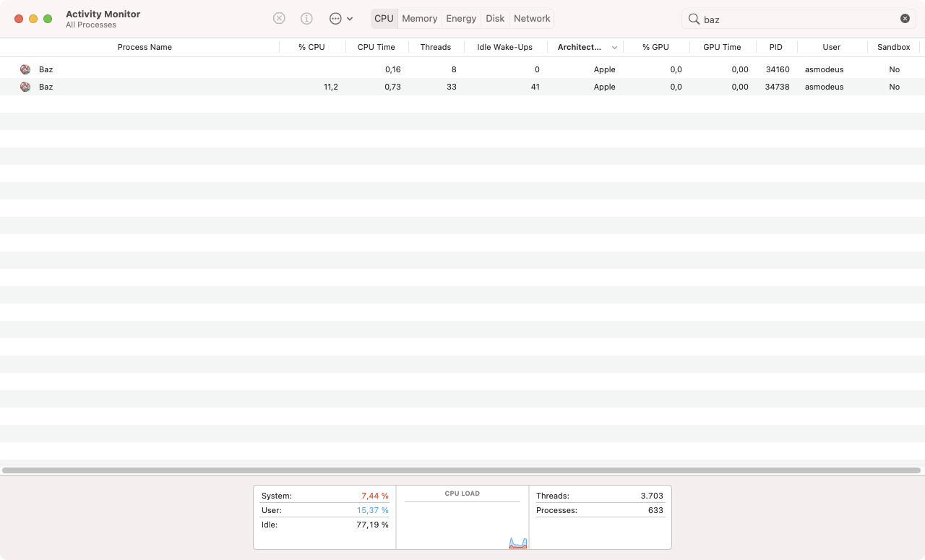This screenshot has width=925, height=560.
Task: Switch to the Memory tab
Action: click(x=419, y=18)
